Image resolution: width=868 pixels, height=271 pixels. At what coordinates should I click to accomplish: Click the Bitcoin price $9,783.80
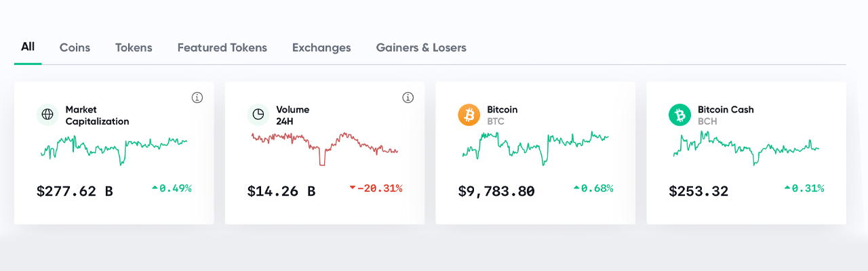click(x=496, y=191)
